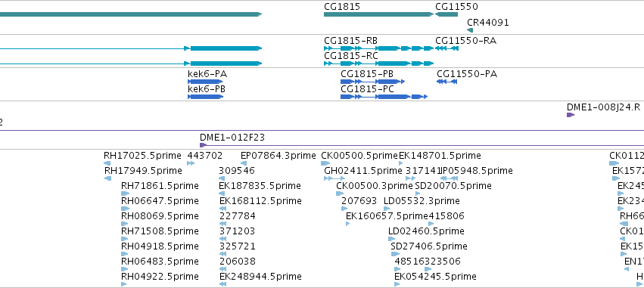Viewport: 644px width, 288px height.
Task: Select the kek6-PA protein feature
Action: click(x=205, y=82)
